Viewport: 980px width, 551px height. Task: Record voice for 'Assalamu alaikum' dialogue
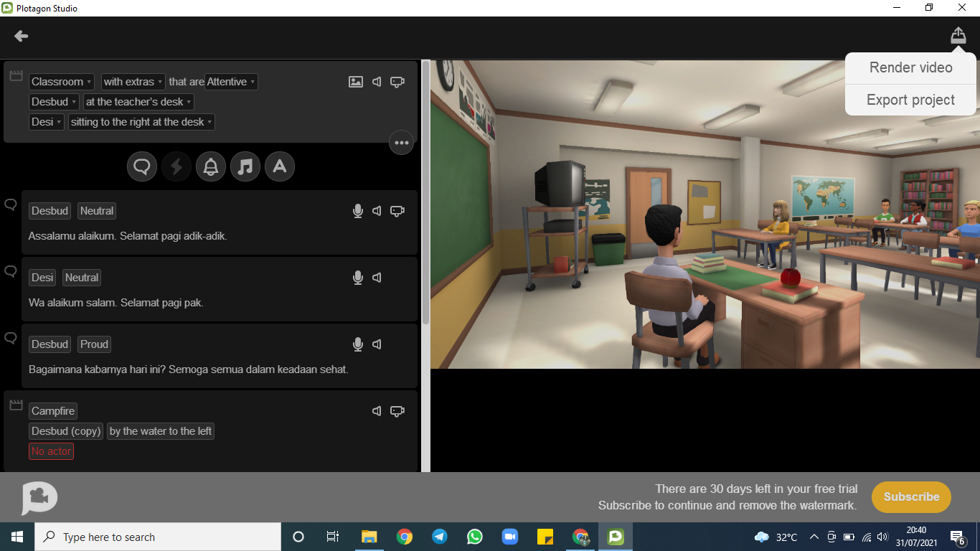357,211
